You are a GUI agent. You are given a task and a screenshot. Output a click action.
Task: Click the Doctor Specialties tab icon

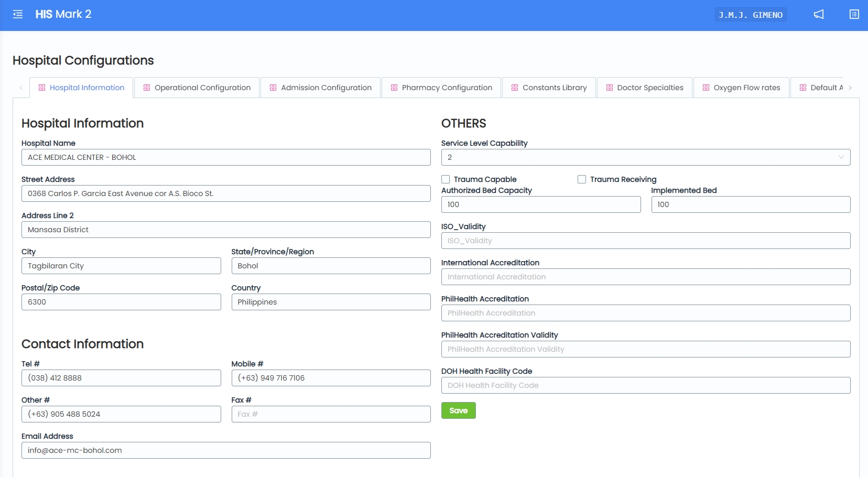coord(610,88)
